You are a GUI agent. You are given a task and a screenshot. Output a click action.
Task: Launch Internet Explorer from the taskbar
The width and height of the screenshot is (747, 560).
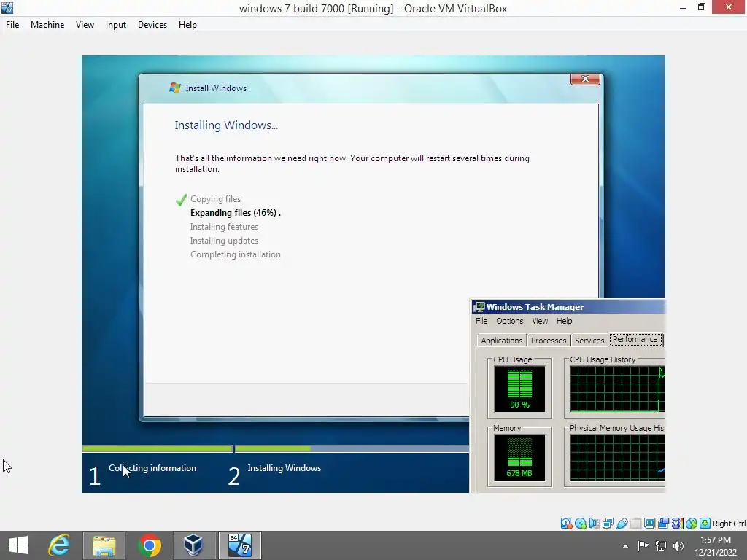[59, 545]
